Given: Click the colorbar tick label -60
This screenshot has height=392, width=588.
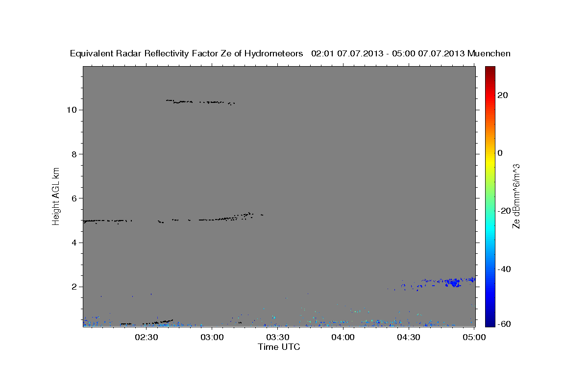Looking at the screenshot, I should [x=504, y=324].
